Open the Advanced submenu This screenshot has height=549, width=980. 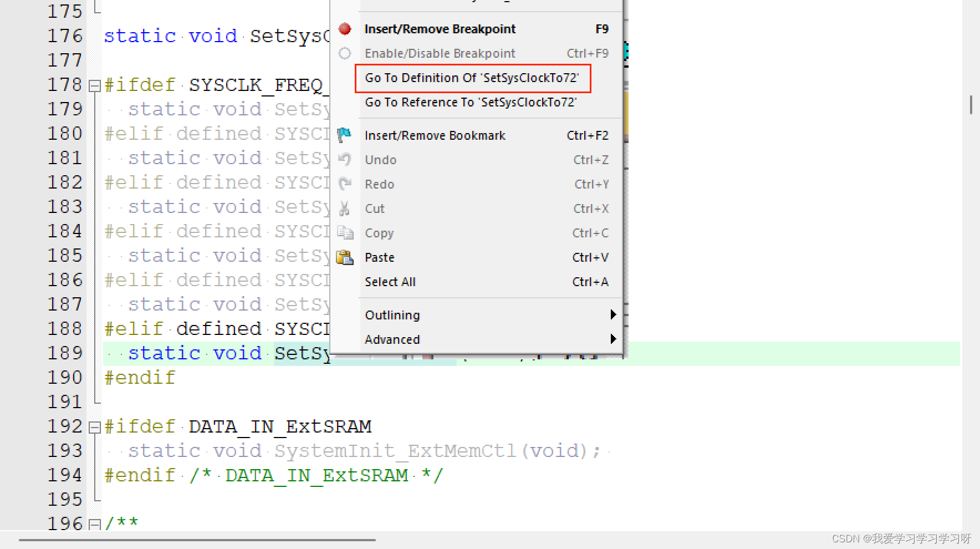[x=477, y=339]
